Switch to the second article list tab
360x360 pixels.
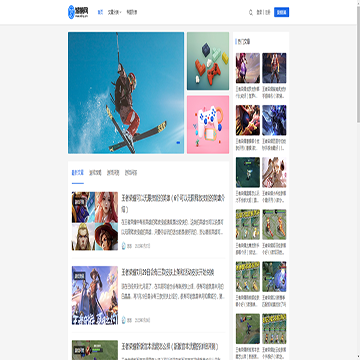pos(95,173)
